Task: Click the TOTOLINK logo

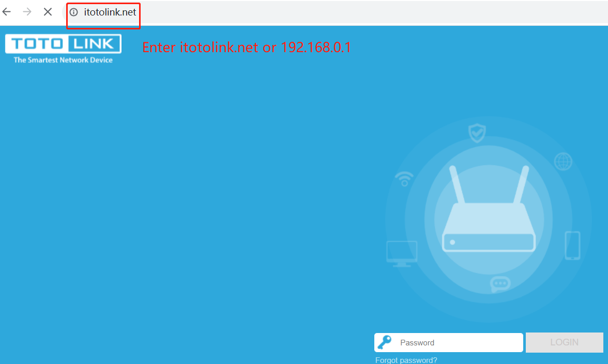Action: coord(63,44)
